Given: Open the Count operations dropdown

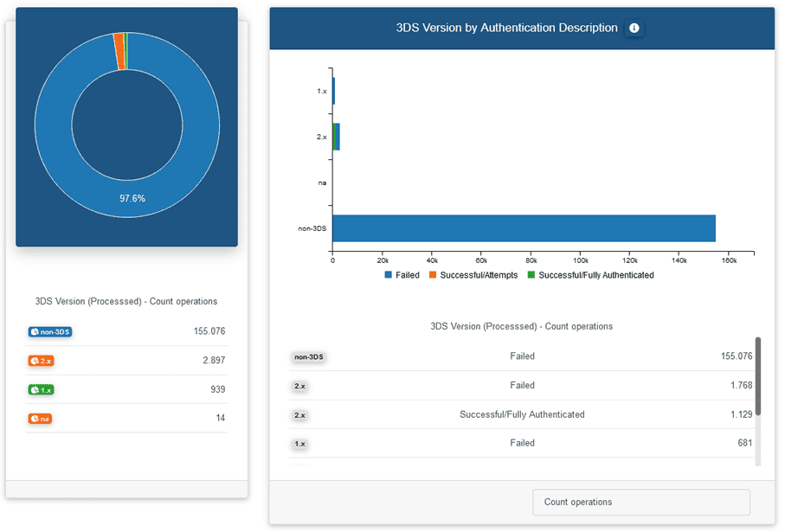Looking at the screenshot, I should 640,502.
